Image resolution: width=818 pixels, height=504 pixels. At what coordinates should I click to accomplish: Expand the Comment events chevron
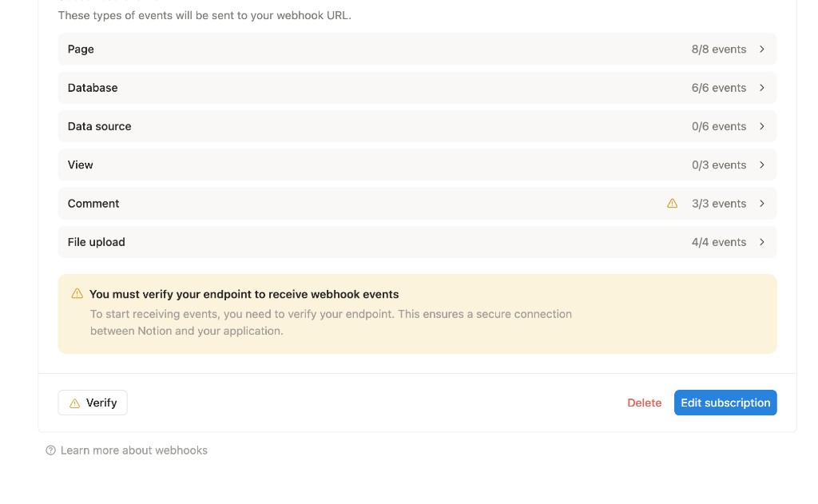click(761, 204)
